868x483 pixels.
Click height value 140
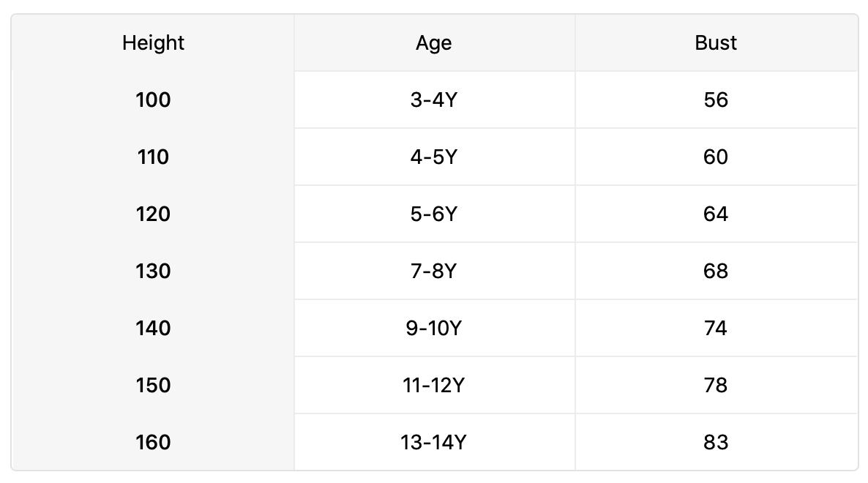153,329
